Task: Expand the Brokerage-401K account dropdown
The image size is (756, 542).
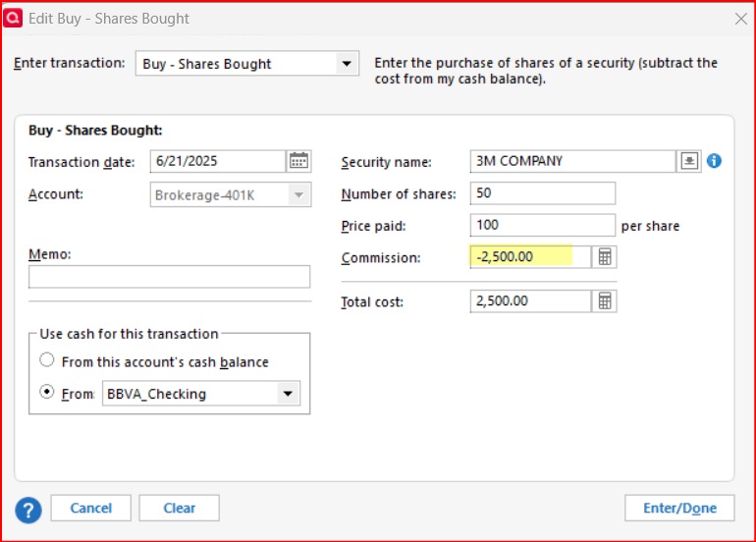Action: tap(298, 194)
